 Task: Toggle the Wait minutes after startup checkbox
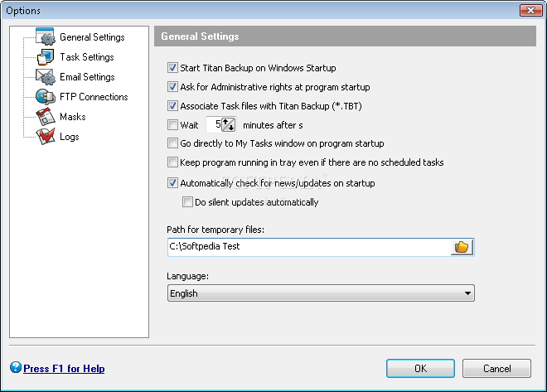(x=172, y=125)
